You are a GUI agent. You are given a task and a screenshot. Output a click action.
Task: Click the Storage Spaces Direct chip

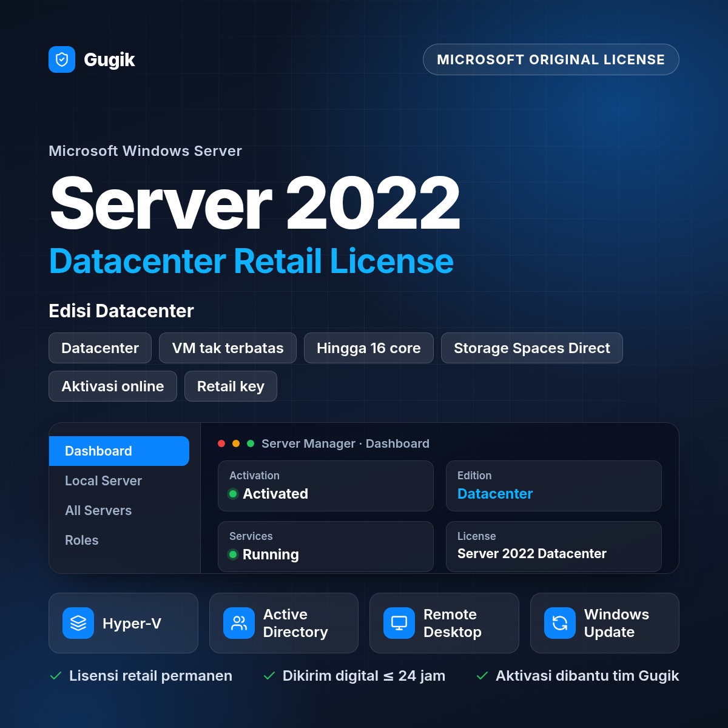532,348
